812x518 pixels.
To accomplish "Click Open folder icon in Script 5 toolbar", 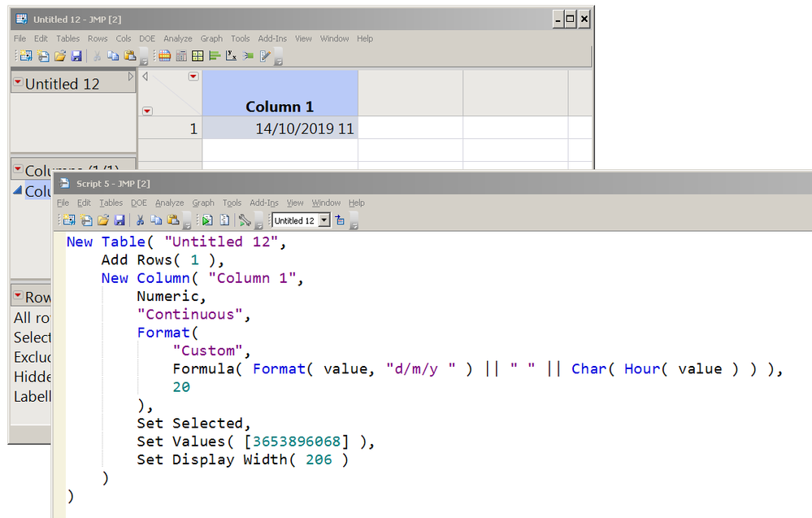I will [103, 220].
